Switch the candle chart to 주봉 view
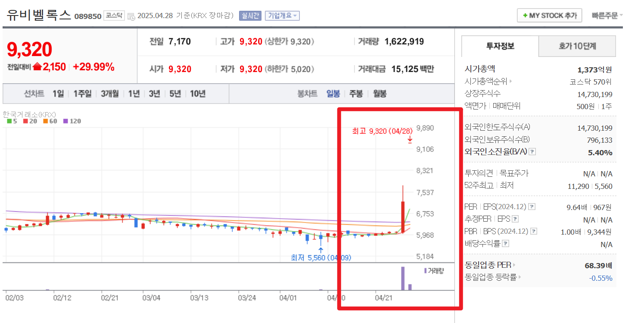Image resolution: width=644 pixels, height=323 pixels. pyautogui.click(x=356, y=94)
